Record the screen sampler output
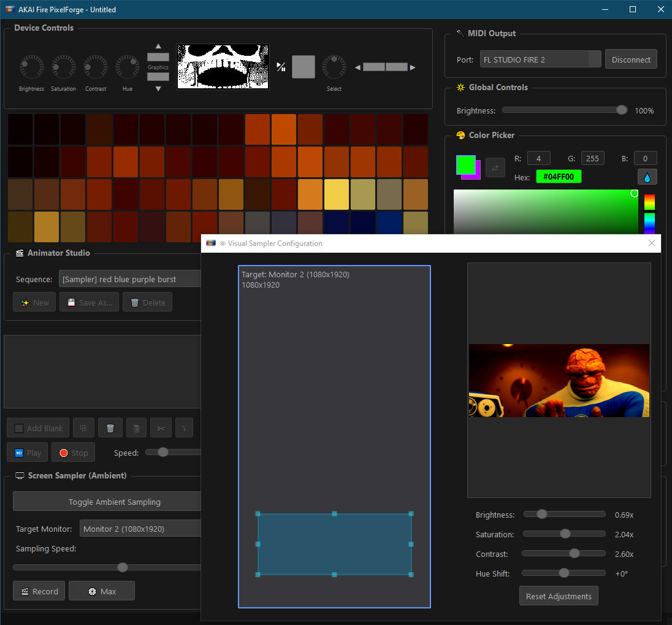The image size is (672, 625). [x=39, y=591]
